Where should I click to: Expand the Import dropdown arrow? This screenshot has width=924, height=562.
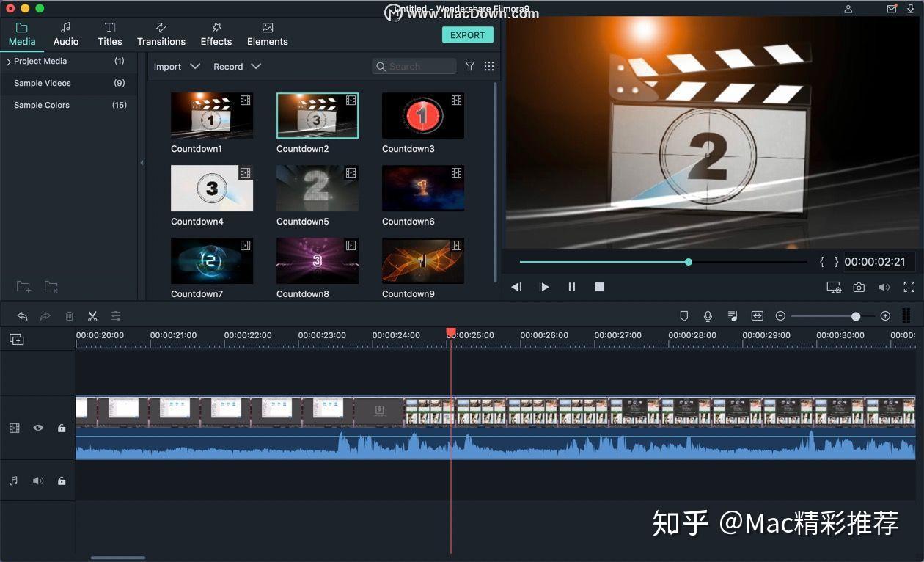pos(196,66)
